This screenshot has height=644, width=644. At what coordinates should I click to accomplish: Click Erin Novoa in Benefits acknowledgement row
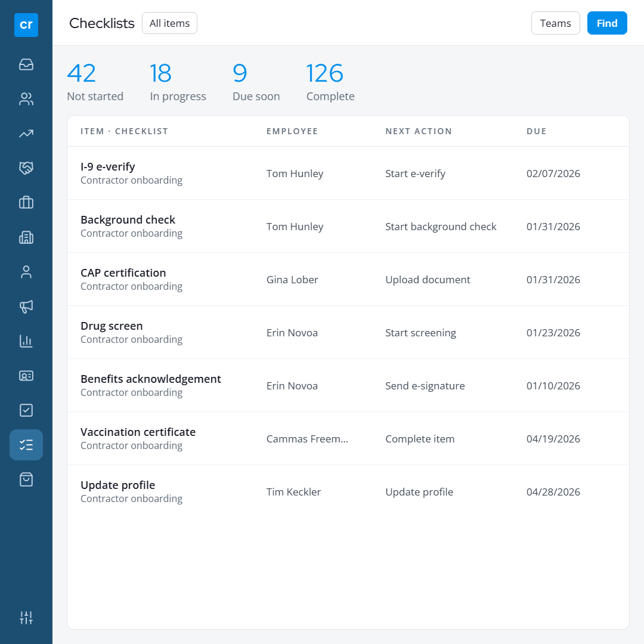coord(292,386)
